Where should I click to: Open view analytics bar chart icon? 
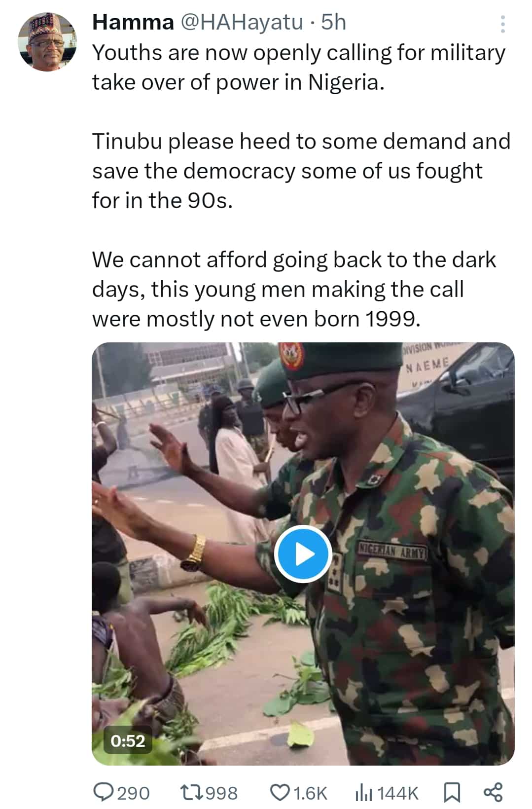click(x=364, y=793)
